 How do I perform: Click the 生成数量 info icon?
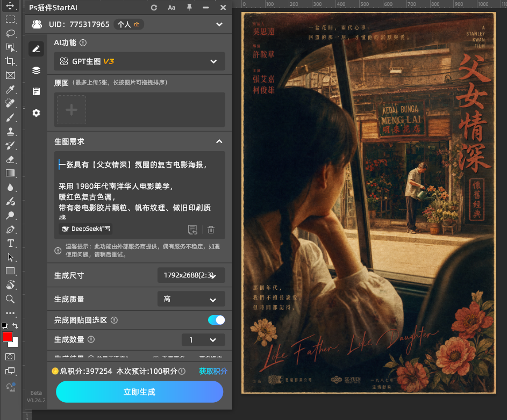[x=91, y=339]
